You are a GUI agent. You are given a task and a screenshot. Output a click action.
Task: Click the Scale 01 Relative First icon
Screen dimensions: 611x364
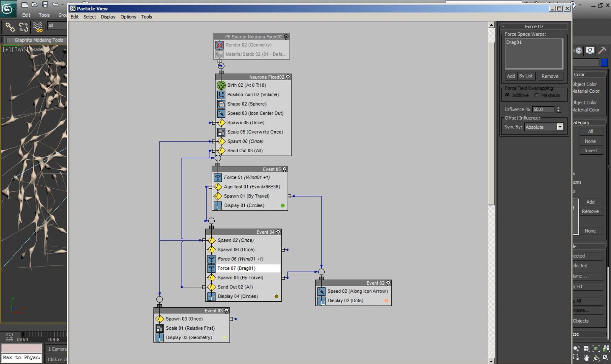159,328
